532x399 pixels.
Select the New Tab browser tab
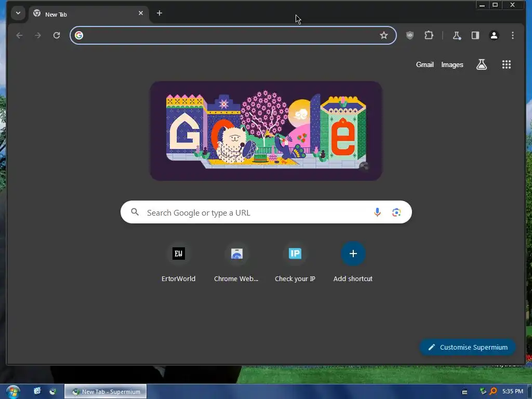89,14
